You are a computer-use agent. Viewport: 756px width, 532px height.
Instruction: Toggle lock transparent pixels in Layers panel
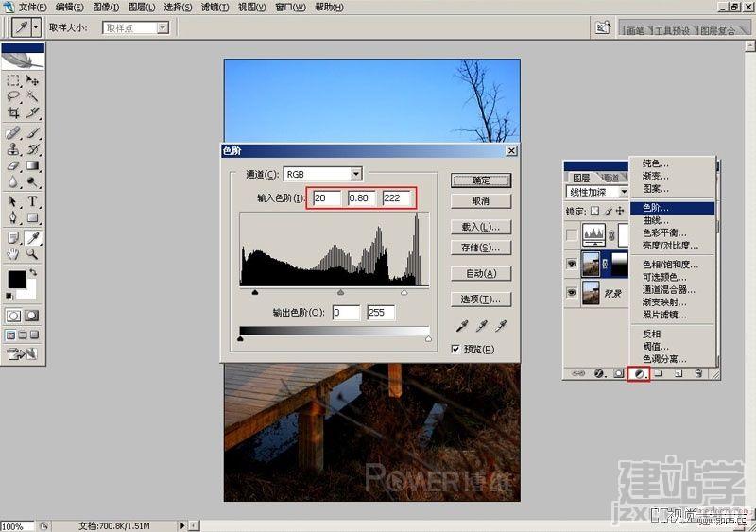click(595, 211)
